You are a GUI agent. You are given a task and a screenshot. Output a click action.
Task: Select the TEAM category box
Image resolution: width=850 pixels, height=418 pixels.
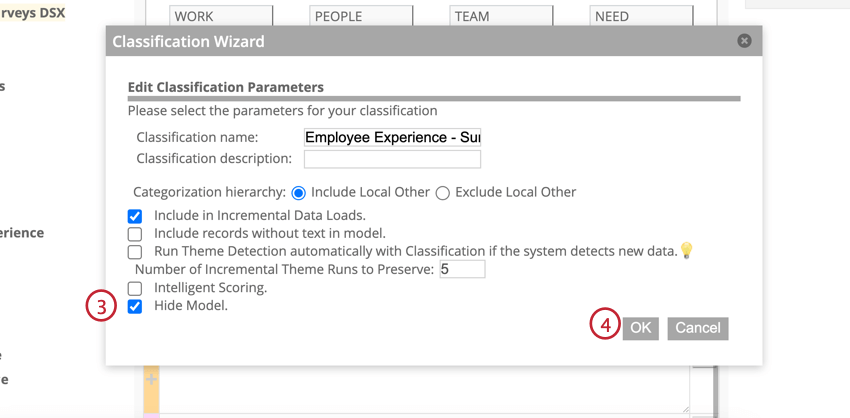pos(502,16)
